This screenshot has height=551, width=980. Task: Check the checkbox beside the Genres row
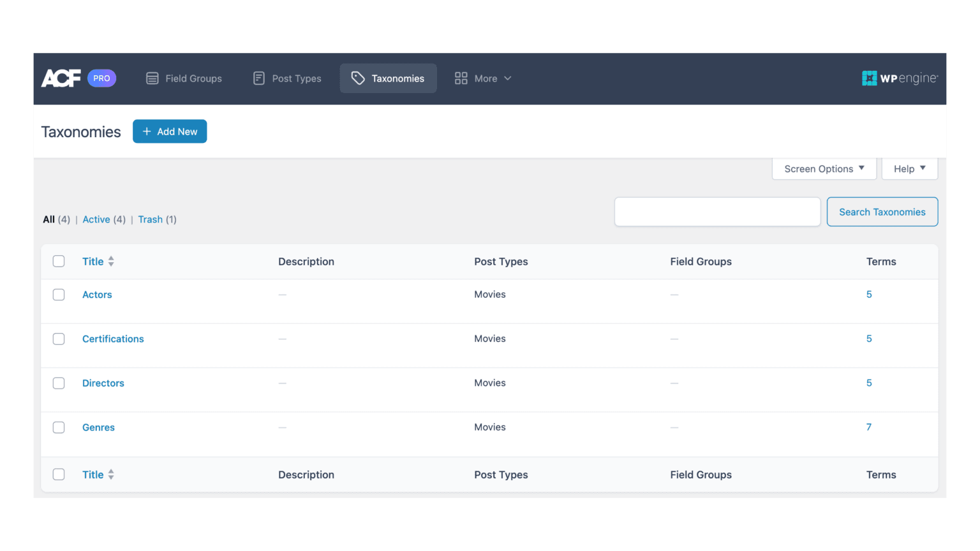[59, 427]
